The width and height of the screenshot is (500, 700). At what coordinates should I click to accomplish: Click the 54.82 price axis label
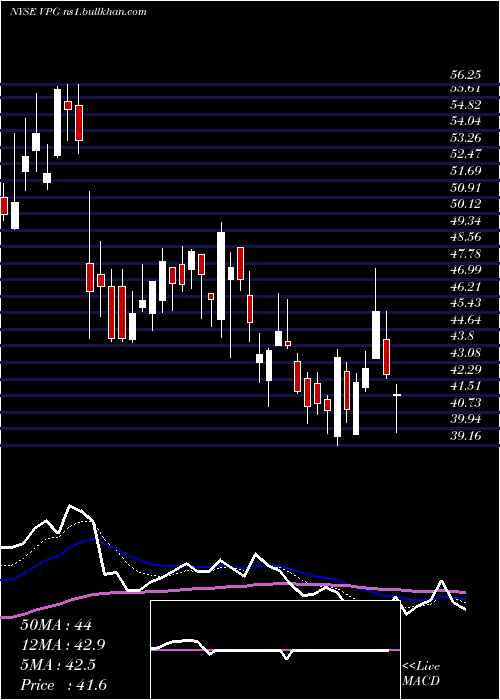pos(466,105)
